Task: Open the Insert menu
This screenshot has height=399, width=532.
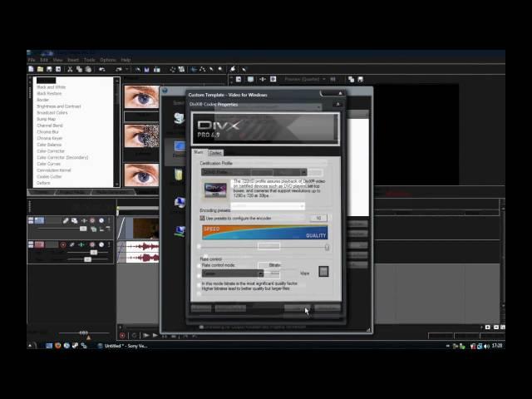Action: [73, 60]
